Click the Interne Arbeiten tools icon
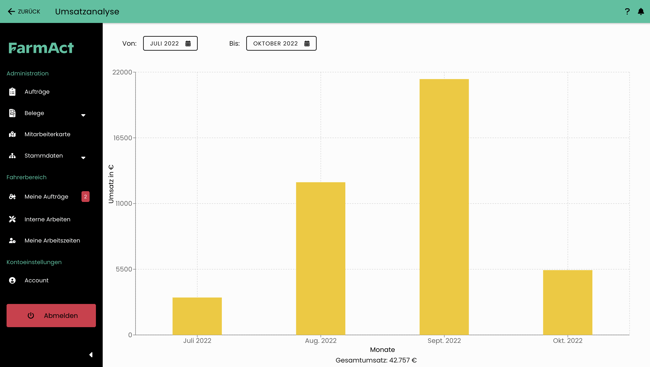The height and width of the screenshot is (367, 650). click(x=12, y=219)
